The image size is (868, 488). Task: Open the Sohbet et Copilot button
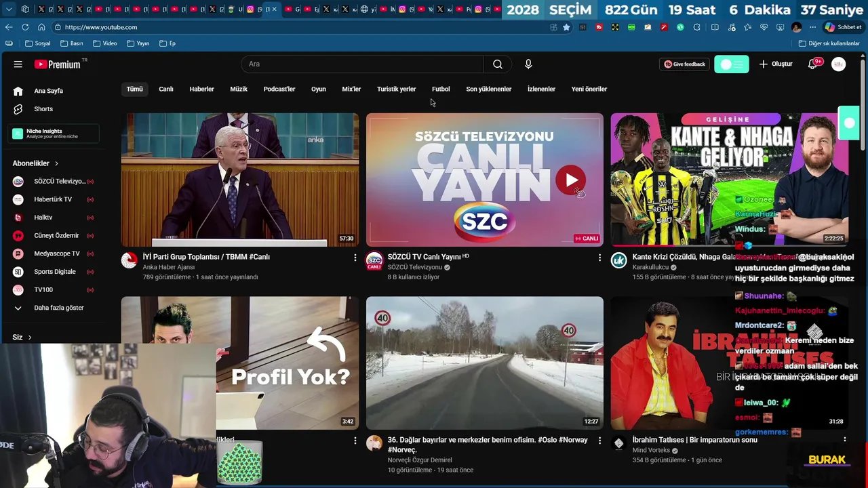(x=843, y=27)
